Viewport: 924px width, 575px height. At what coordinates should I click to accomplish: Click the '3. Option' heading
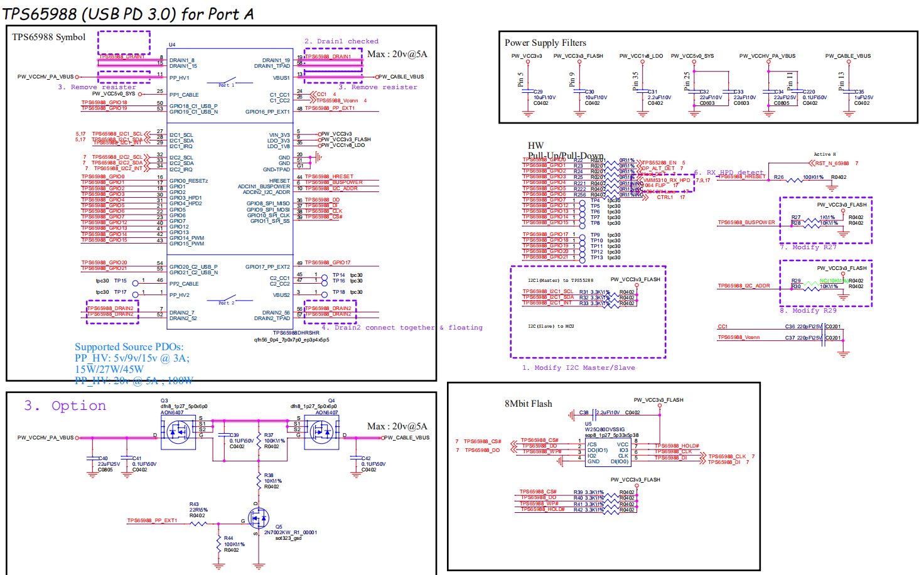(x=65, y=406)
